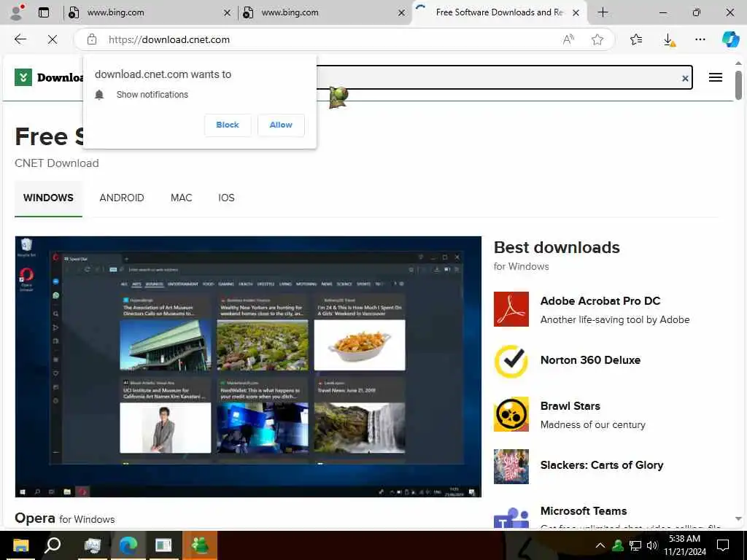
Task: Allow notifications from download.cnet.com
Action: (281, 125)
